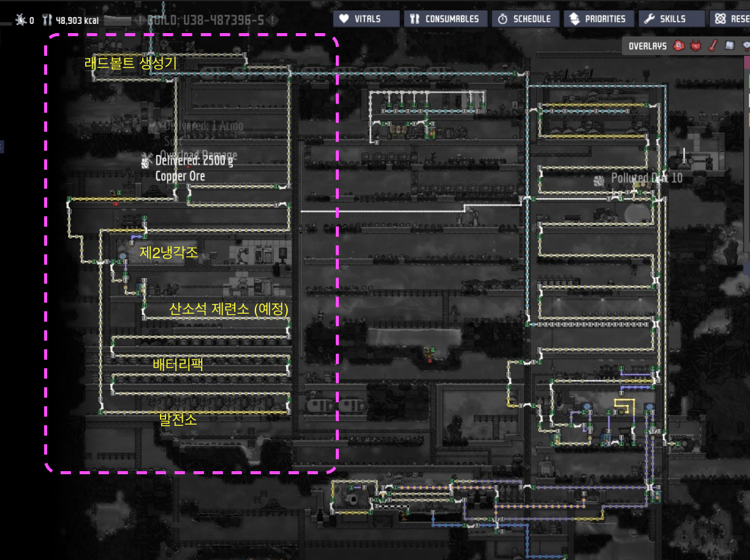This screenshot has width=750, height=560.
Task: Open the Vitals management screen
Action: click(366, 19)
